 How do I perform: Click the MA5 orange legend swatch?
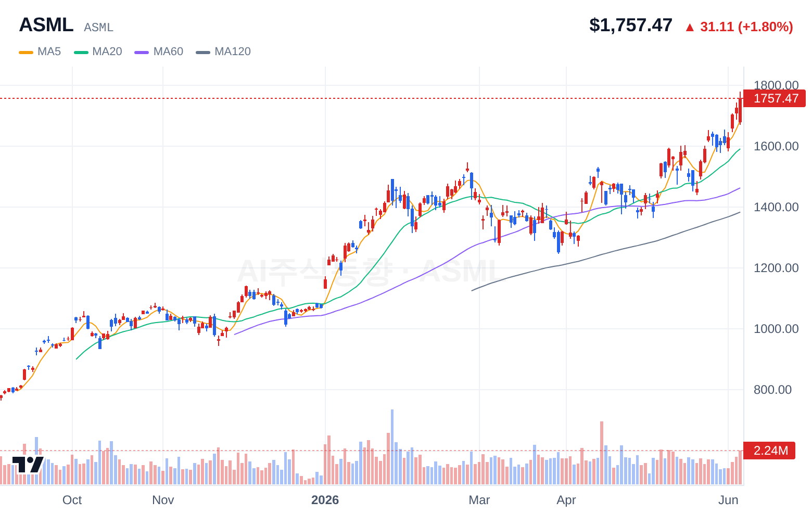[x=26, y=52]
